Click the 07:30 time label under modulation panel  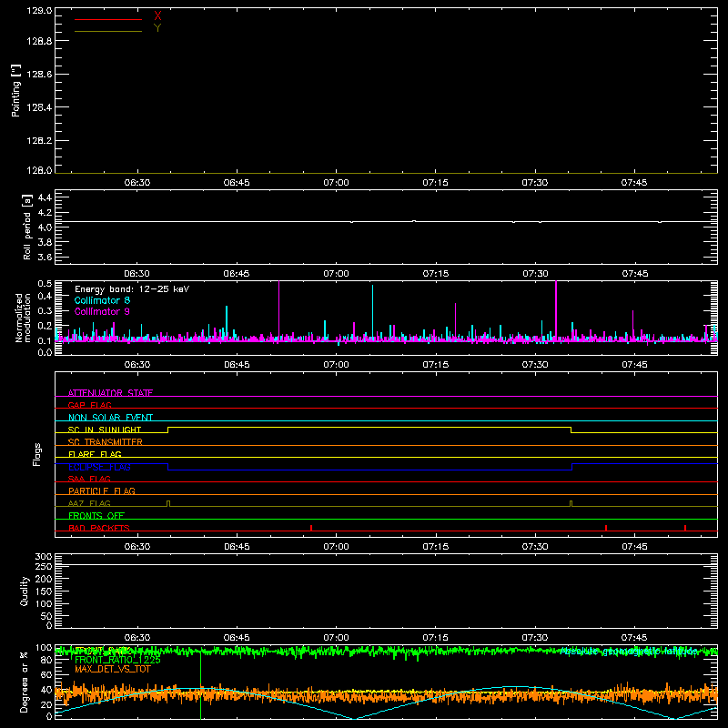pyautogui.click(x=535, y=365)
